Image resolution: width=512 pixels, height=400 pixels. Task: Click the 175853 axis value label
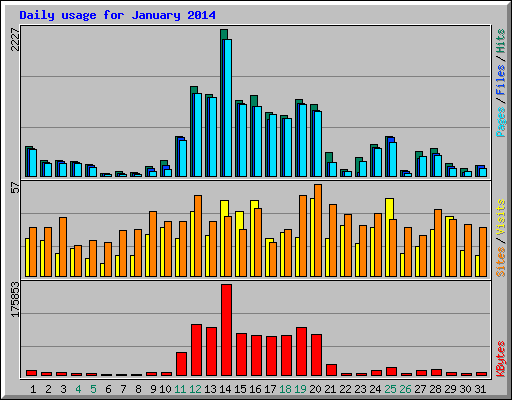[x=15, y=299]
